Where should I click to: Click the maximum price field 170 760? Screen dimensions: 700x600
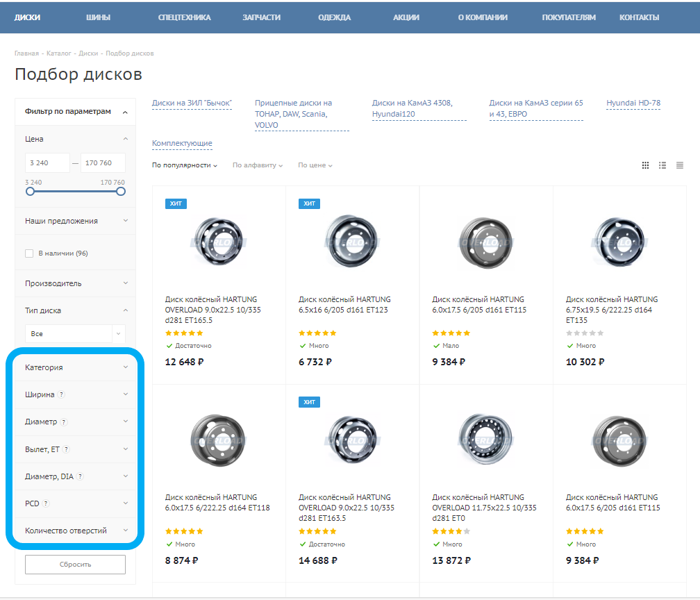click(103, 163)
